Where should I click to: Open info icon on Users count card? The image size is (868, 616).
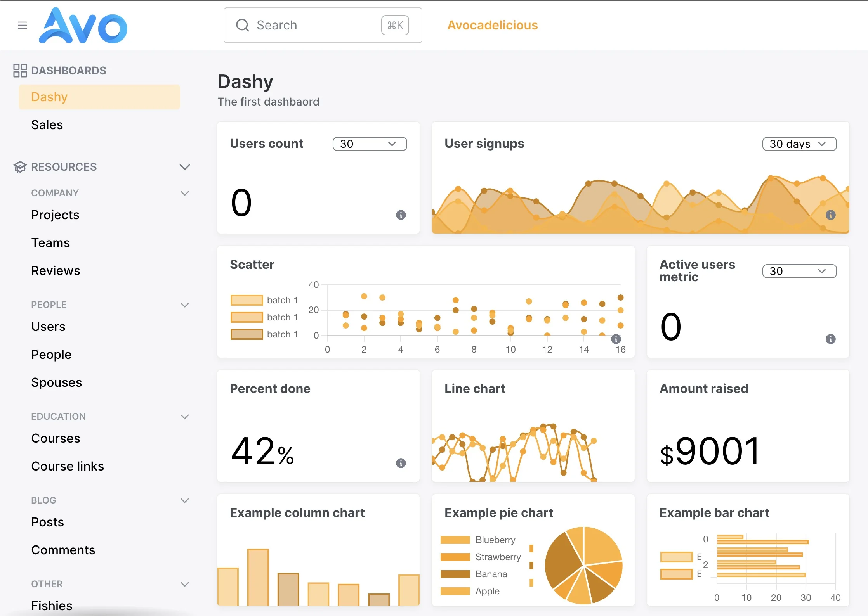401,215
